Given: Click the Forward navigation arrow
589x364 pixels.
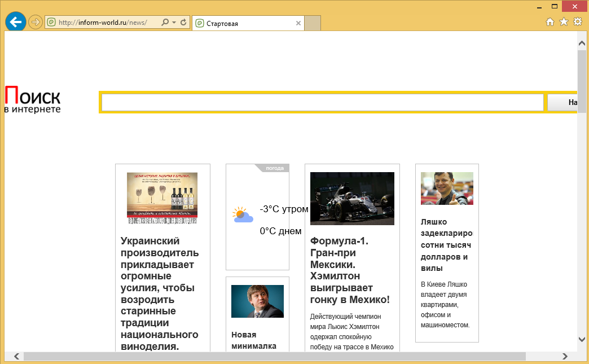Looking at the screenshot, I should (x=34, y=21).
